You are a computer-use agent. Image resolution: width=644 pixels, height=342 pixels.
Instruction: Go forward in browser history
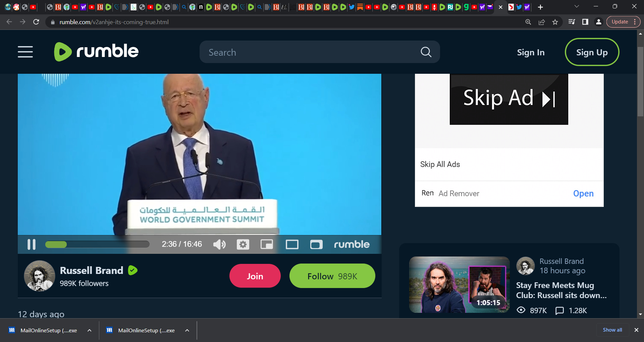22,22
